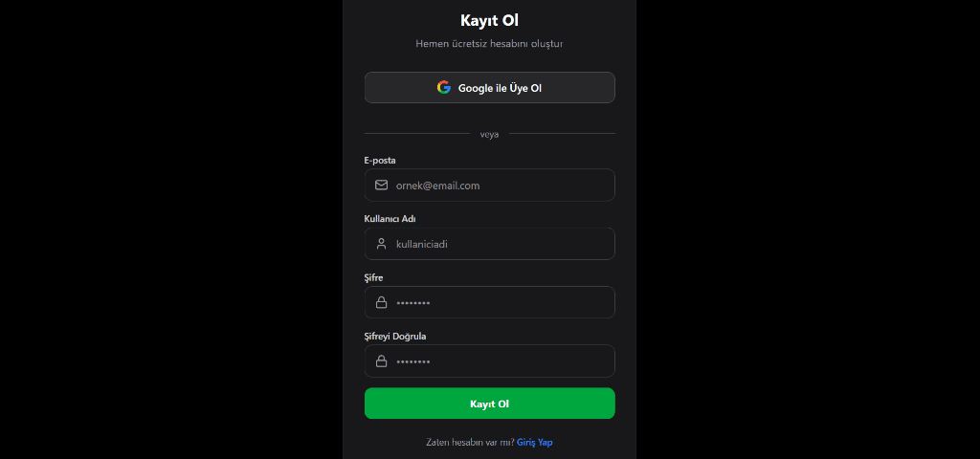Focus the Kullanıcı Adı input field
Screen dimensions: 980x459
coord(498,244)
